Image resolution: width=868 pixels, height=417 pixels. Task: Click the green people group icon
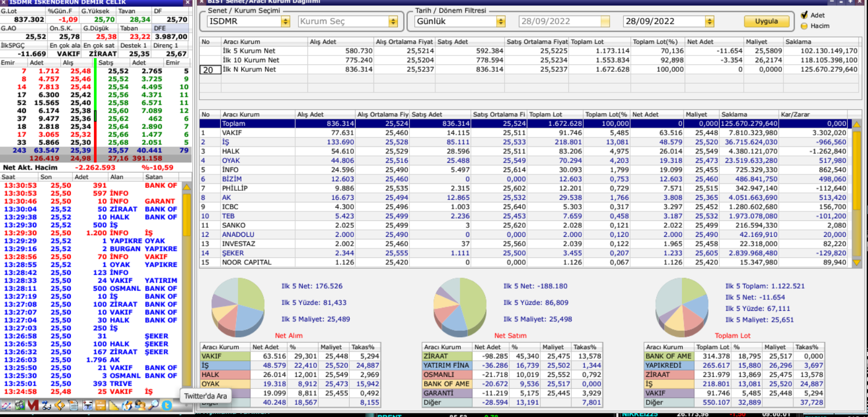click(x=20, y=405)
